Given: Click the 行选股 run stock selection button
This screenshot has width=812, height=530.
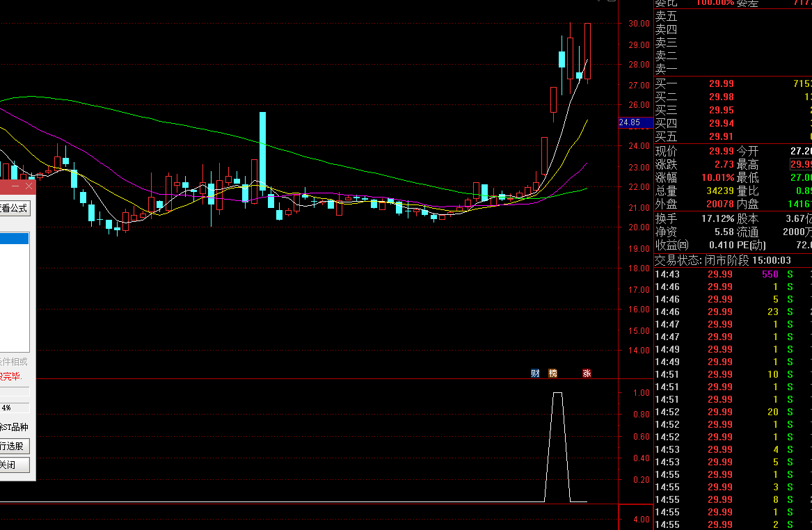Looking at the screenshot, I should pos(14,446).
